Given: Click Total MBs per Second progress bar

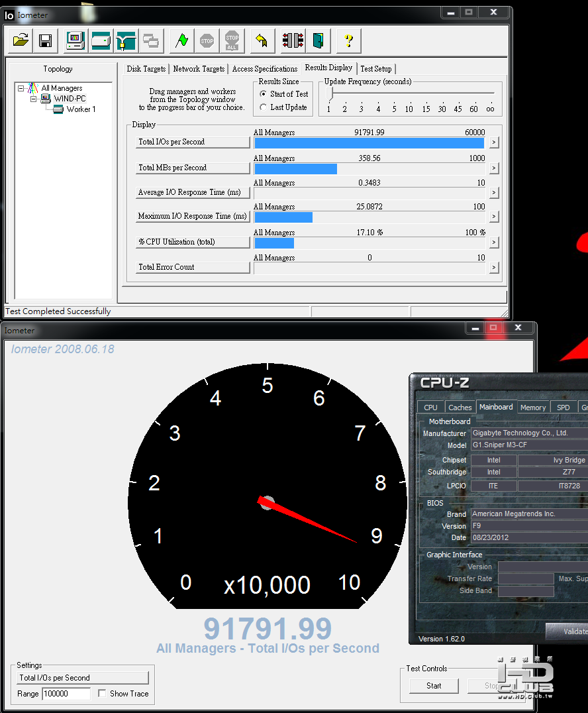Looking at the screenshot, I should (369, 169).
